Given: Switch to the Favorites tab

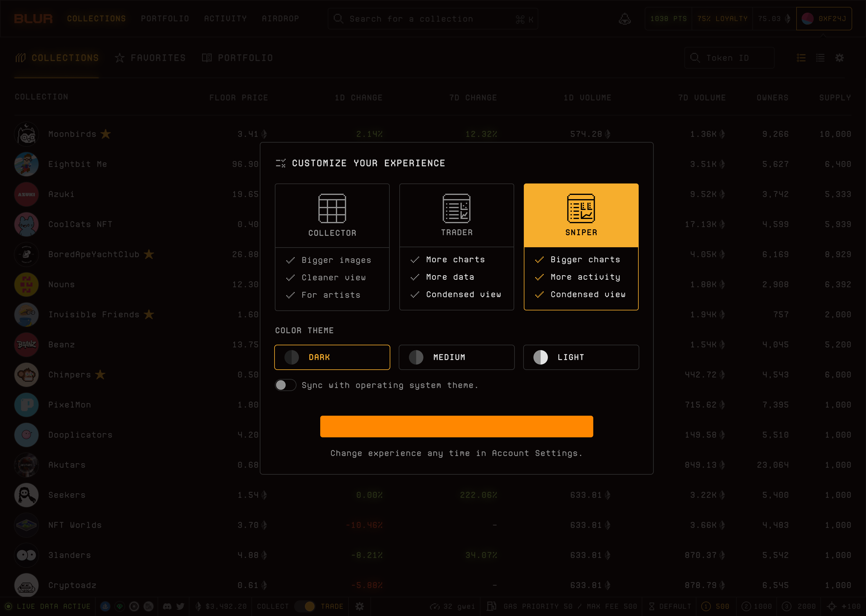Looking at the screenshot, I should [x=151, y=58].
